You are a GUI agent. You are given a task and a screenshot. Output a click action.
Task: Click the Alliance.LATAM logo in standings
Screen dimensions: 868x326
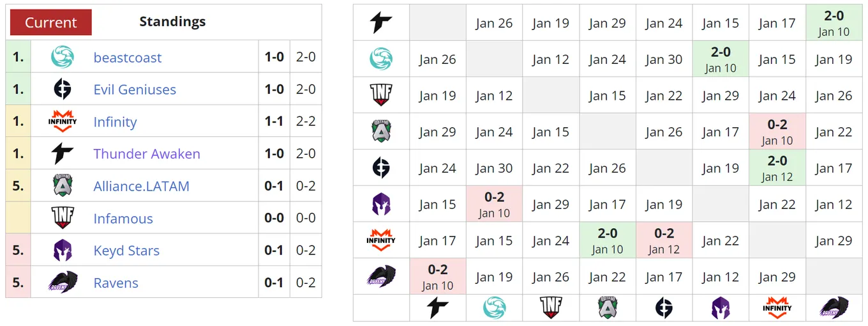pos(63,186)
